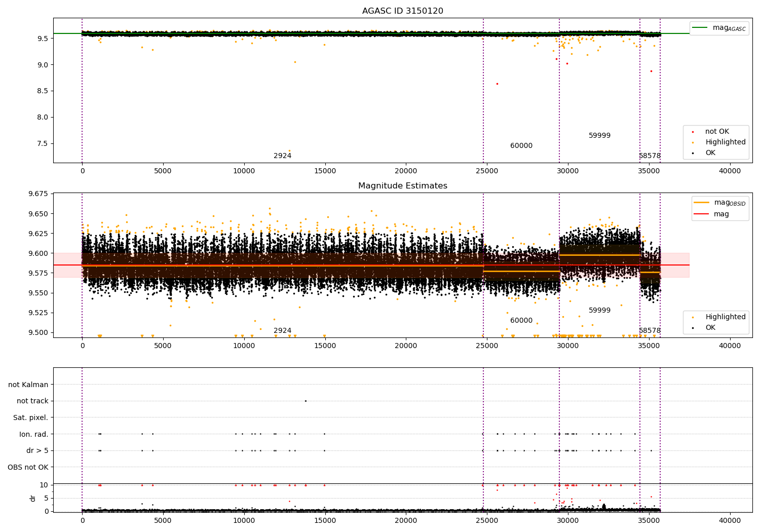Click 'Highlighted' legend entry in middle plot
760x532 pixels.
[725, 317]
